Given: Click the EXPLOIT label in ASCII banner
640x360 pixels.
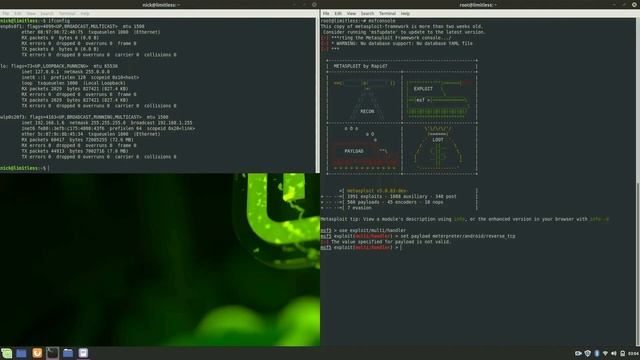Looking at the screenshot, I should [423, 89].
